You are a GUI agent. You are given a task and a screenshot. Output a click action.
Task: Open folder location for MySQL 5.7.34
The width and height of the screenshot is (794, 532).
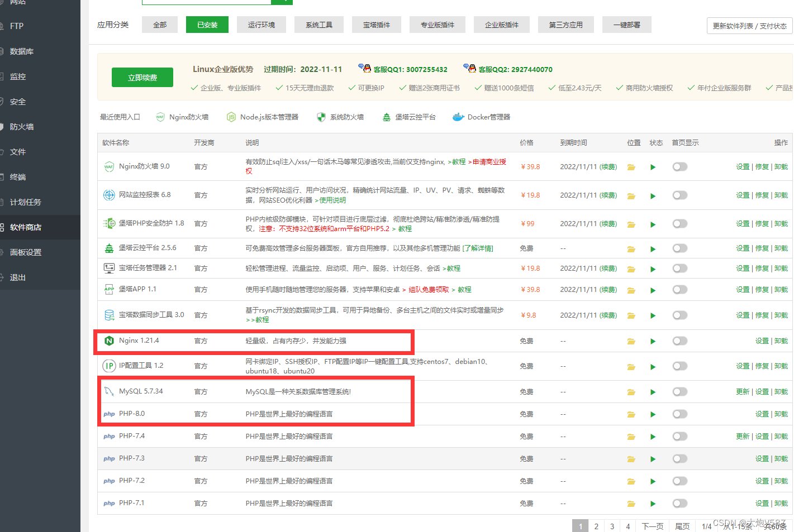pos(631,392)
